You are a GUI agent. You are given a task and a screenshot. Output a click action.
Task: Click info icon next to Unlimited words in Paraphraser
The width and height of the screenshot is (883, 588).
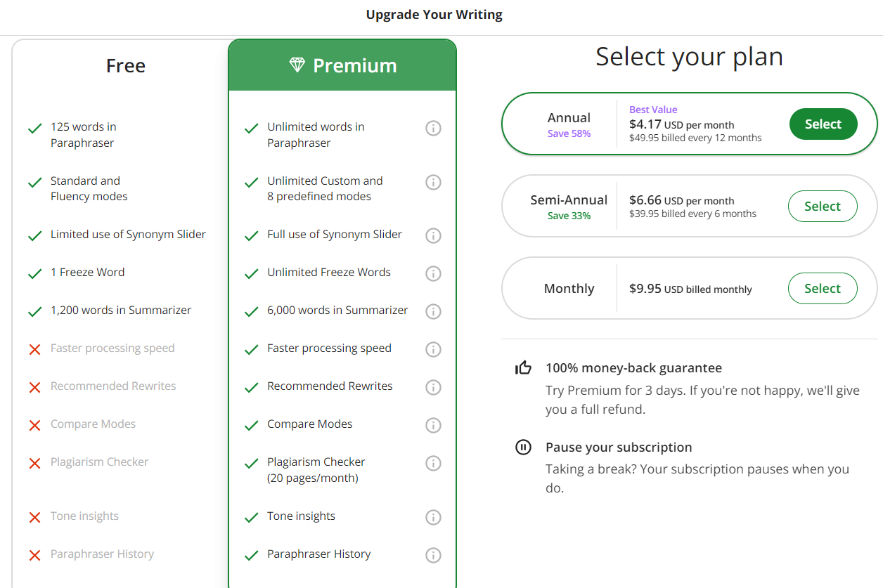[434, 128]
